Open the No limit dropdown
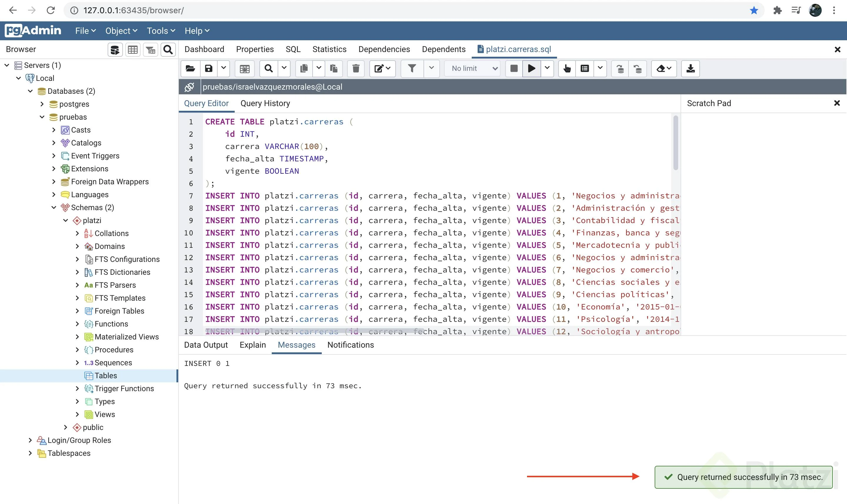 pos(472,68)
